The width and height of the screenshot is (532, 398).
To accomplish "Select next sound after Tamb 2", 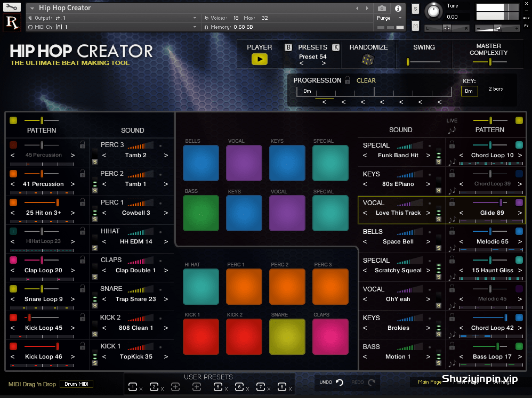I will pyautogui.click(x=166, y=155).
